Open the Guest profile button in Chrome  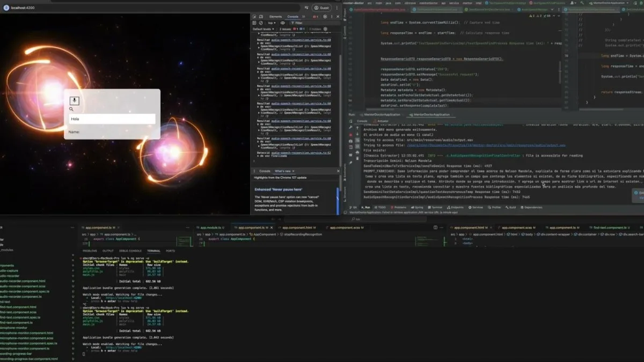322,8
